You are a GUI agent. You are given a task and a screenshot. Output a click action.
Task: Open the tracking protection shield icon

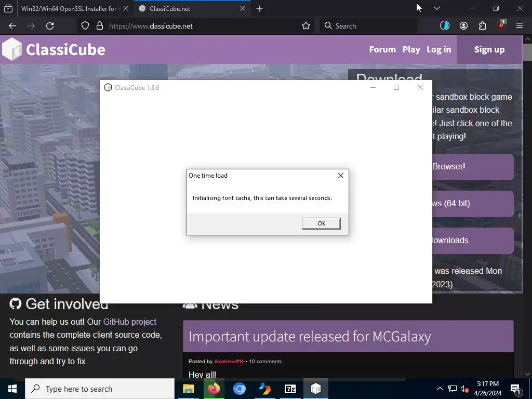85,26
